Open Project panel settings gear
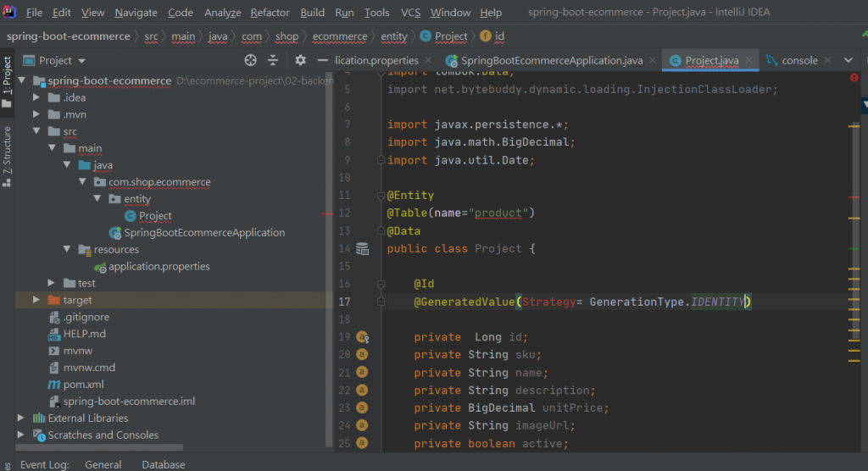Viewport: 868px width, 471px height. [300, 60]
